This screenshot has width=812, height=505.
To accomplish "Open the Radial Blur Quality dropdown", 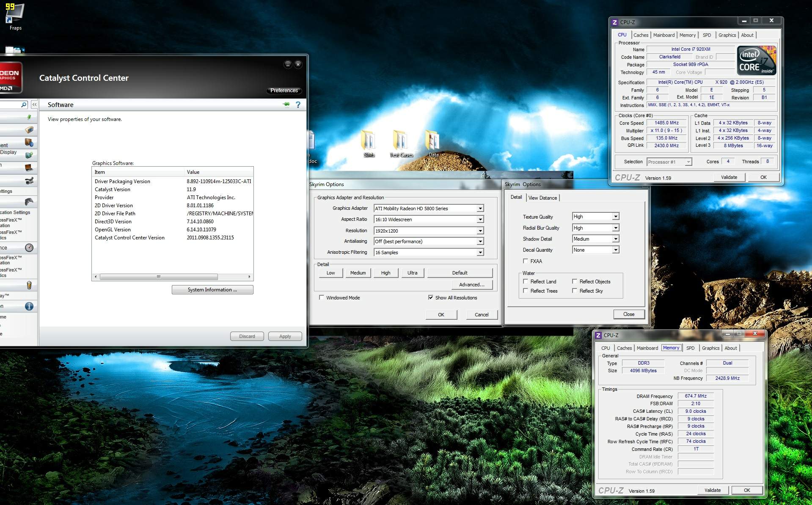I will coord(596,228).
